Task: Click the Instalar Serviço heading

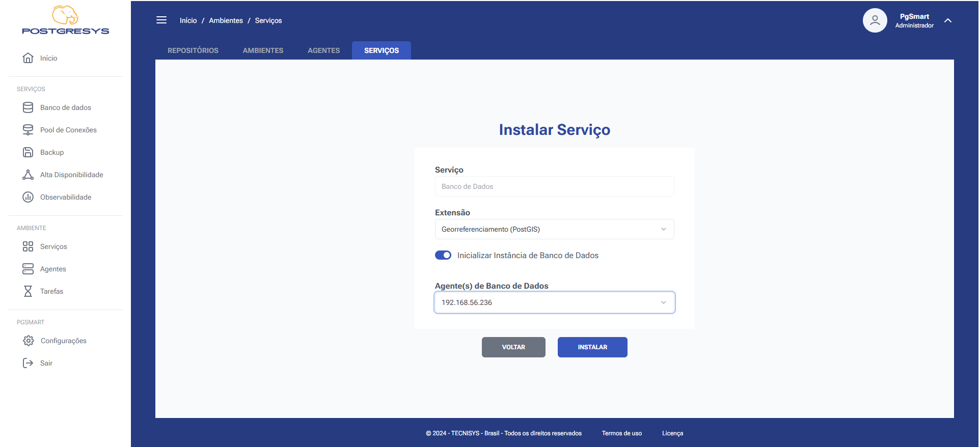Action: pos(555,130)
